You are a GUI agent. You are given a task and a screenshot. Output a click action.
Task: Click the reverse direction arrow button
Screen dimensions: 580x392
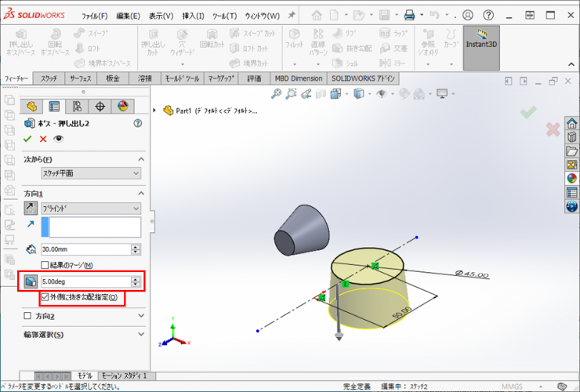pos(31,209)
